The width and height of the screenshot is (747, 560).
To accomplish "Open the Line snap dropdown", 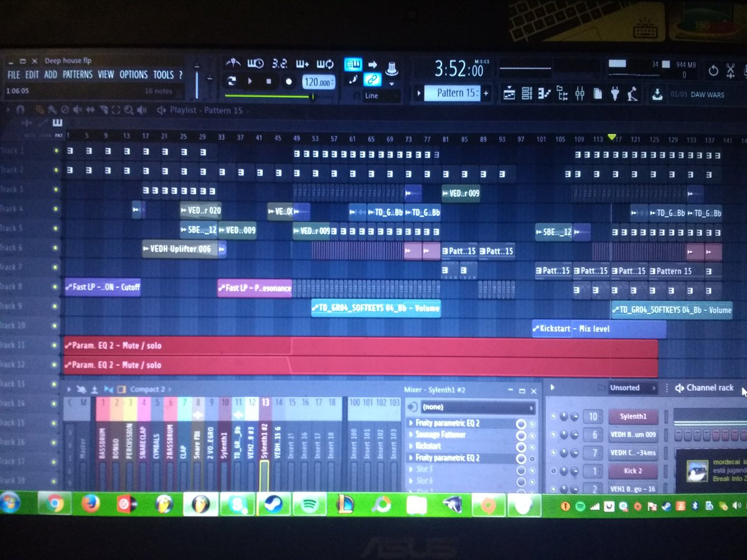I will click(382, 96).
